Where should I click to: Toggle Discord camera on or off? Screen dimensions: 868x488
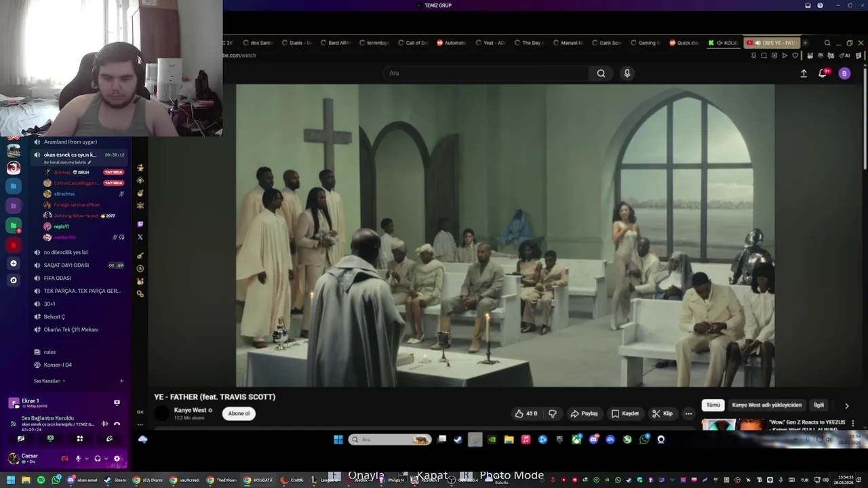[20, 439]
